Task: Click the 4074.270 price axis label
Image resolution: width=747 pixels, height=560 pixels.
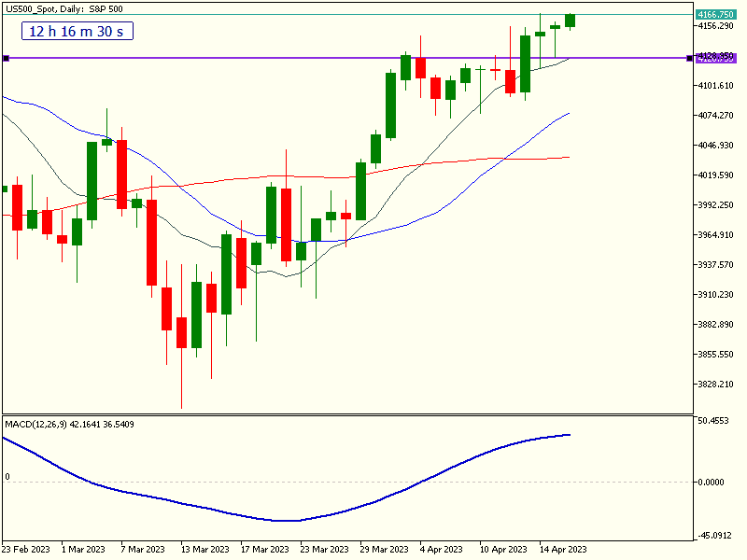Action: point(717,116)
